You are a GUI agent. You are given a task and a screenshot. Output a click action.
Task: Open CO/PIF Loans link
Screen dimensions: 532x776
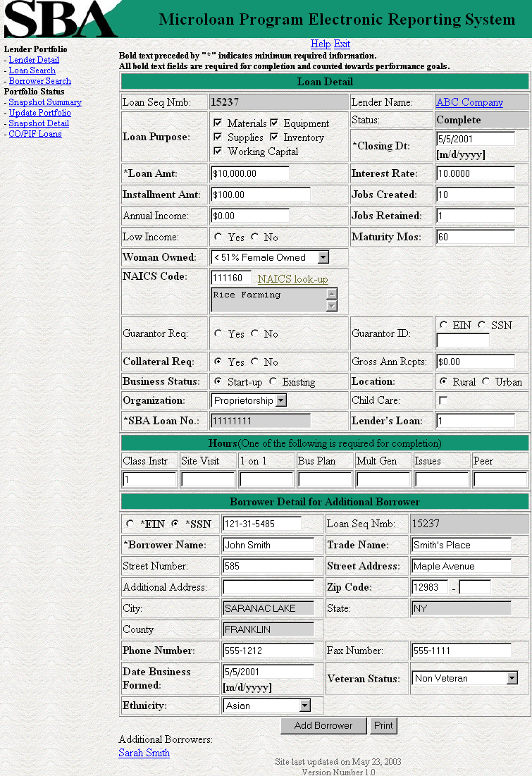[x=35, y=134]
